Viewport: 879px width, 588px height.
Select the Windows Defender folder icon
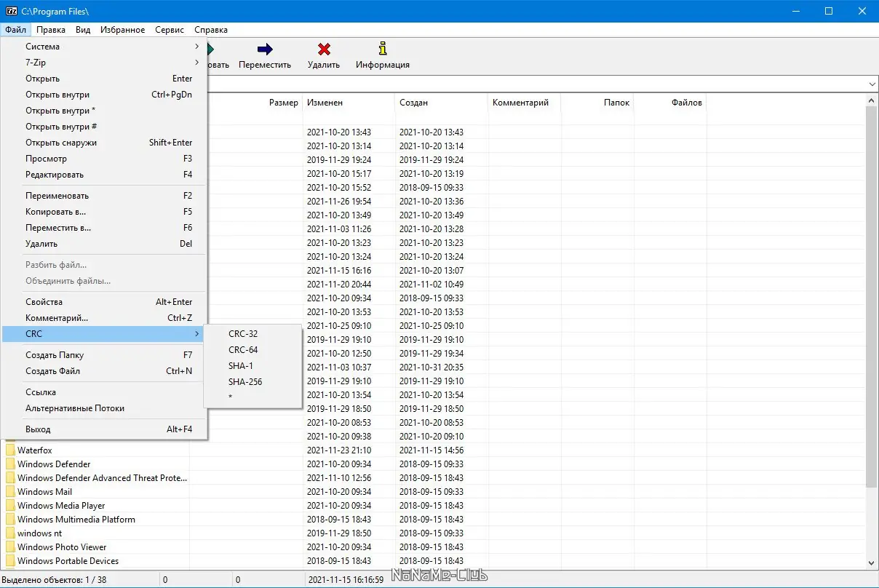point(10,464)
